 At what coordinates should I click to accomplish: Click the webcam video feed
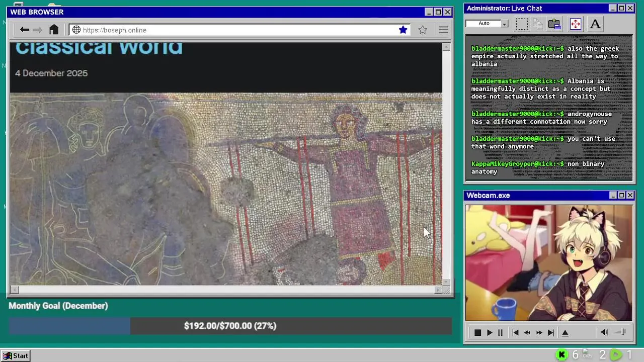point(548,262)
